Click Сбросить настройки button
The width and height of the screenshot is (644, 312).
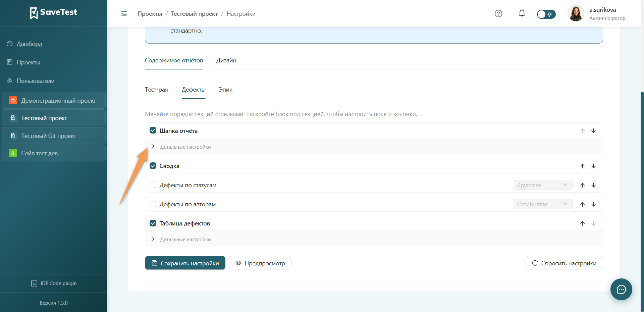(x=564, y=263)
